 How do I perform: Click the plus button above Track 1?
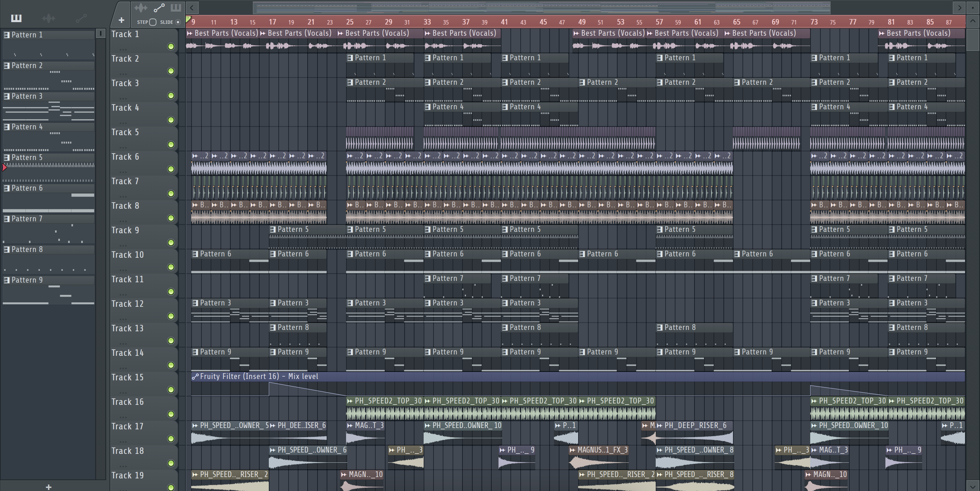click(121, 20)
